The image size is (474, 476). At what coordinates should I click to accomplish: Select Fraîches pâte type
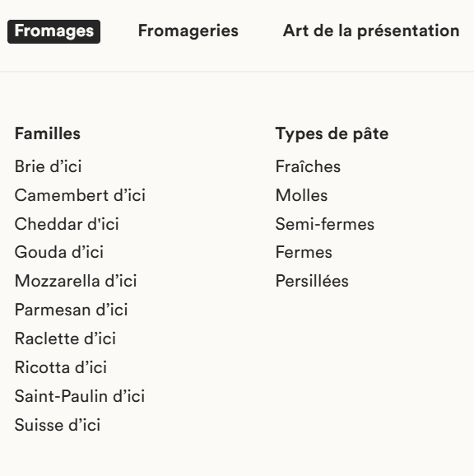point(308,166)
